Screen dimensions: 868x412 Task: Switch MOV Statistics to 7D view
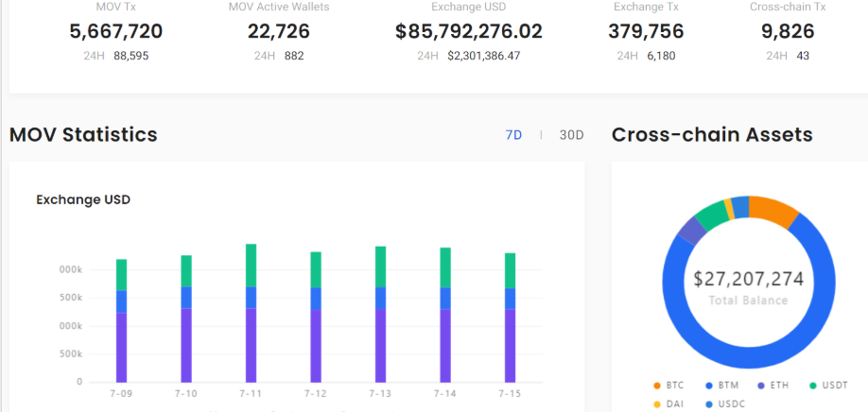tap(513, 135)
